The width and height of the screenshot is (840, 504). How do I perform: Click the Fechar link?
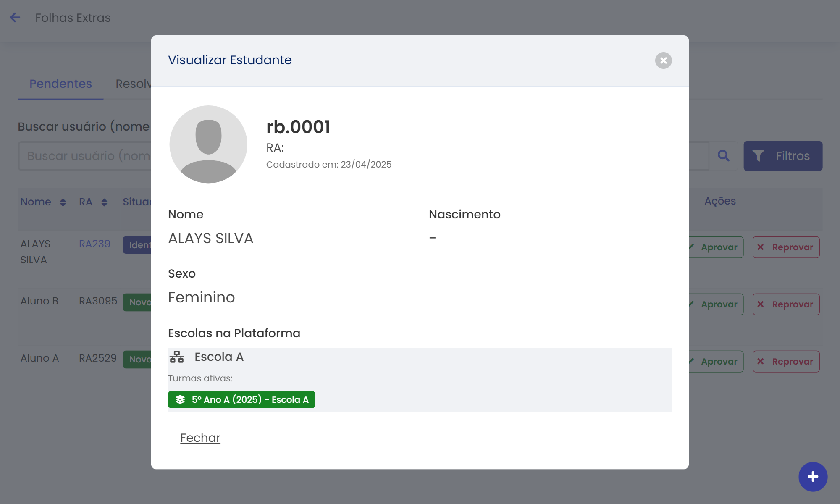pos(200,438)
